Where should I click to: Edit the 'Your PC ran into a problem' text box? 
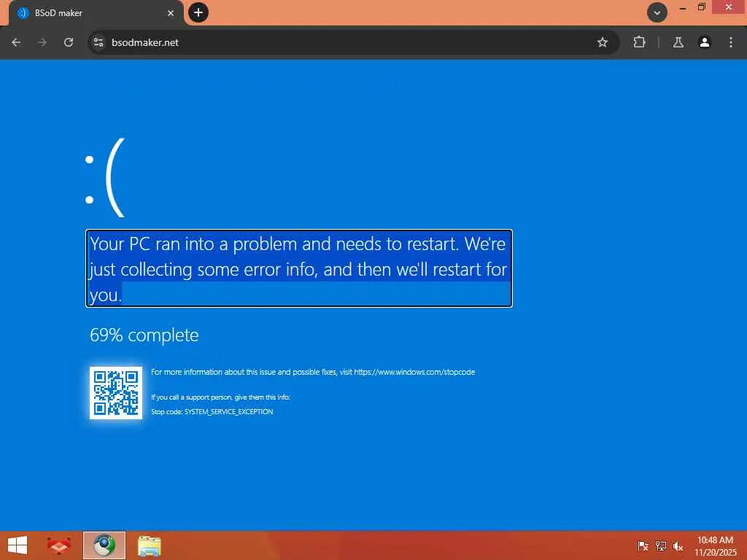(299, 268)
